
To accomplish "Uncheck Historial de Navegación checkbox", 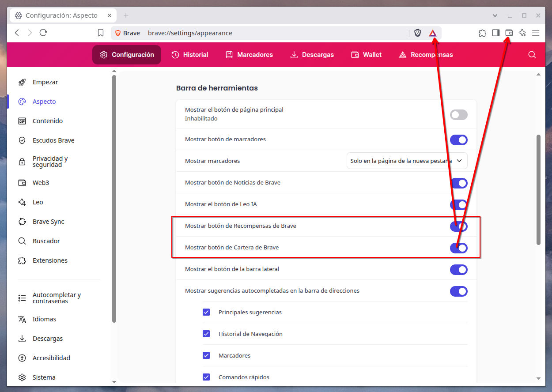I will tap(206, 334).
